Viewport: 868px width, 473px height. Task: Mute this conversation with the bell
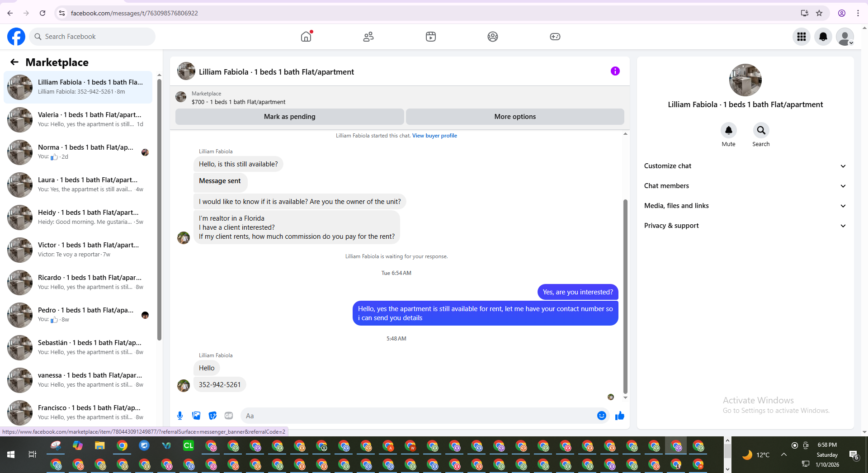[x=728, y=130]
